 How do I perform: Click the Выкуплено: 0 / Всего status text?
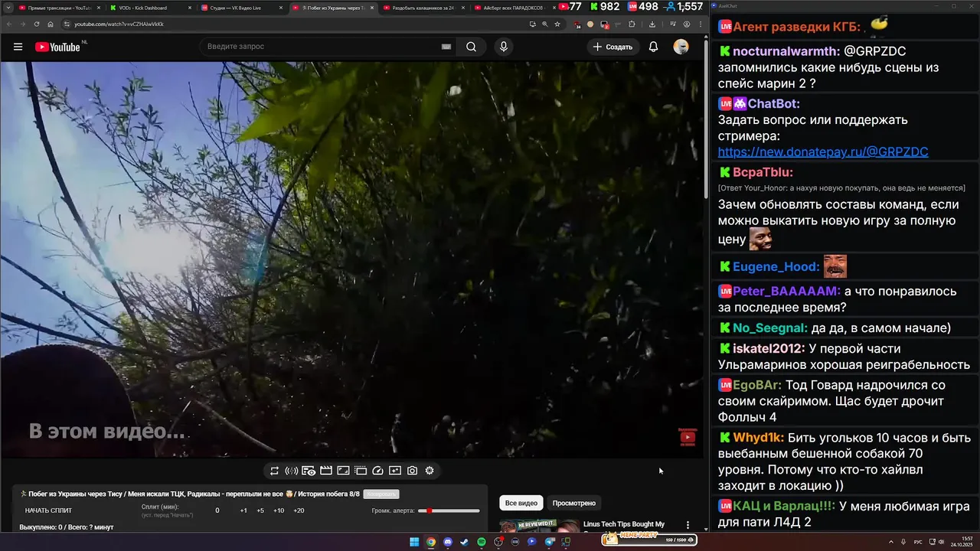(x=67, y=527)
